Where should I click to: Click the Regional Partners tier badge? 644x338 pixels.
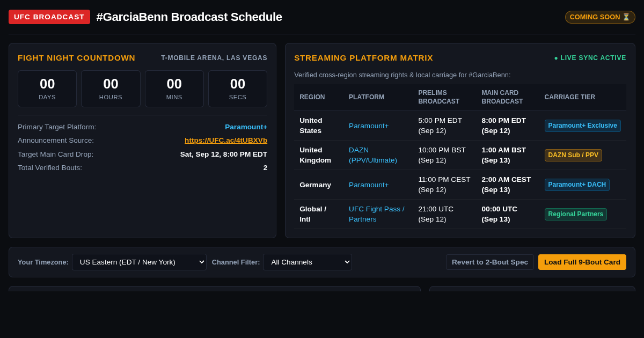(576, 214)
